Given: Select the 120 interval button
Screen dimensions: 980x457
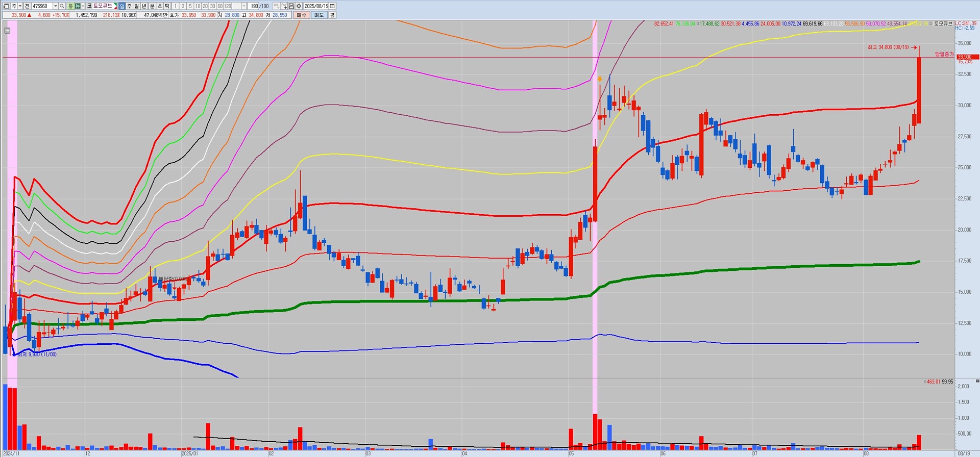Looking at the screenshot, I should point(228,6).
